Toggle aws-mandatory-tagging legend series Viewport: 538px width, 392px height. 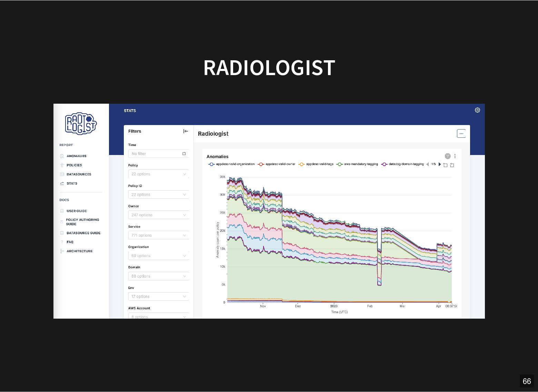coord(357,164)
